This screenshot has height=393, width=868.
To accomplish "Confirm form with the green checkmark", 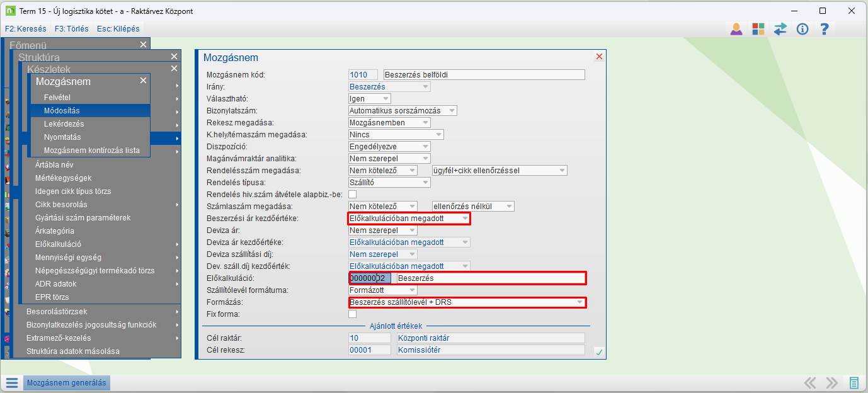I will (x=599, y=351).
